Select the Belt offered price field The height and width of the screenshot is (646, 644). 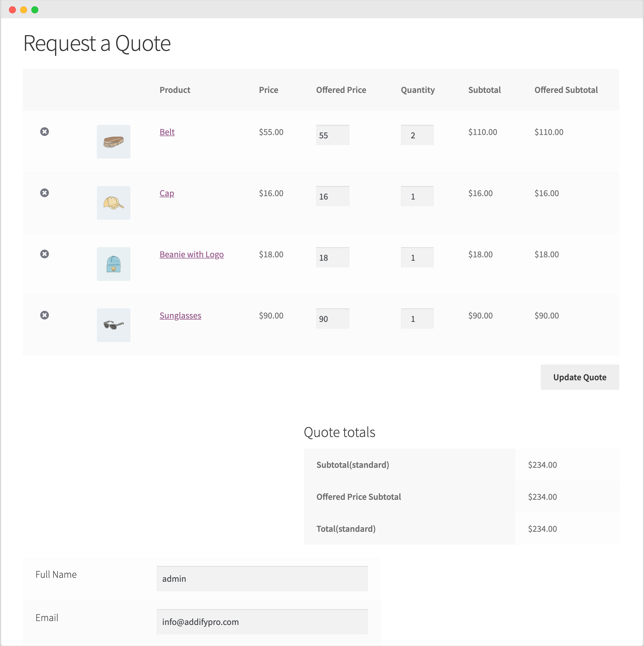[x=332, y=135]
